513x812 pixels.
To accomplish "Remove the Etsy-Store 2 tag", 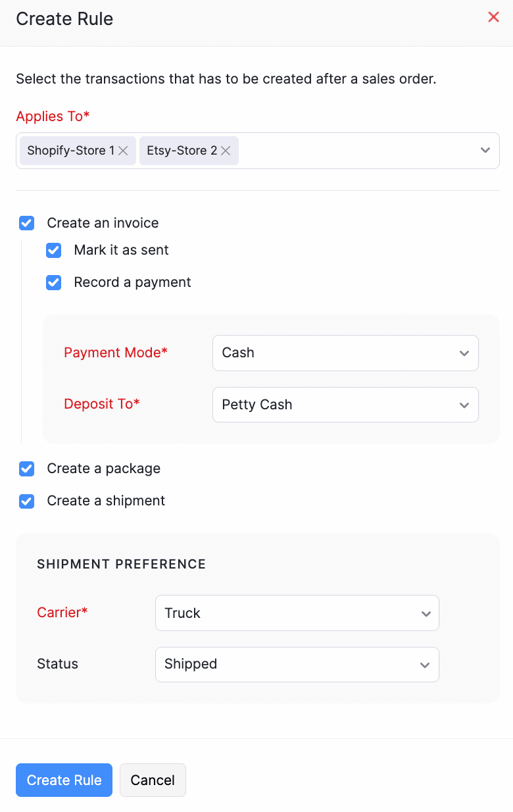I will [226, 150].
